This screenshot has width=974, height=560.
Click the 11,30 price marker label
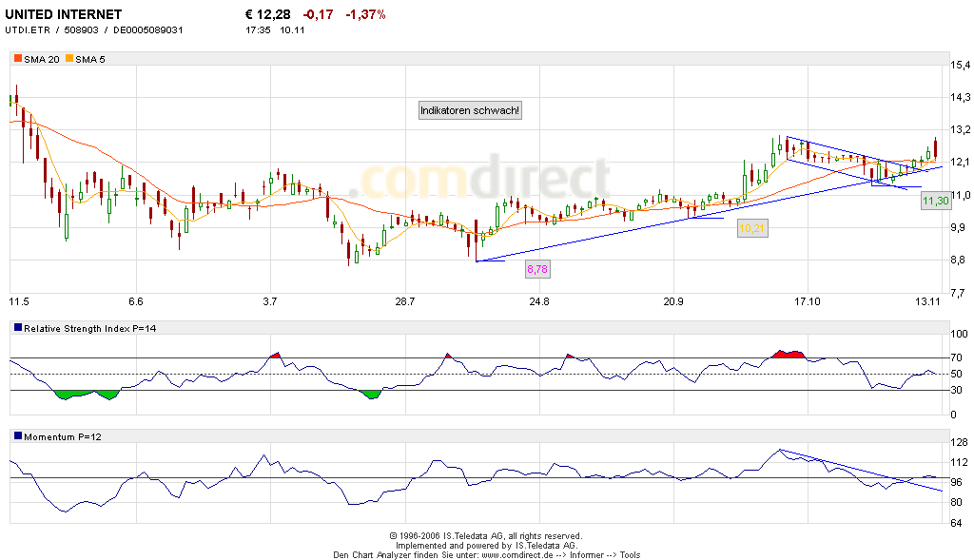[x=936, y=201]
